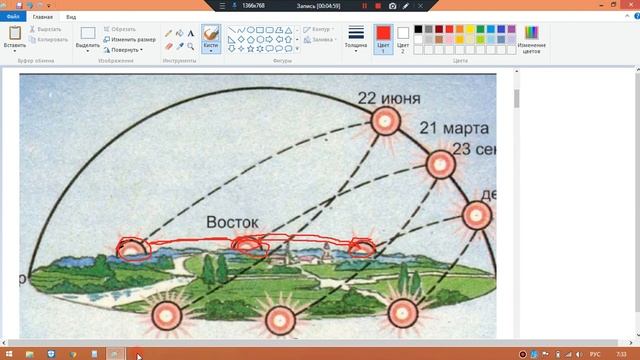The image size is (640, 360).
Task: Collapse the ribbon with the chevron
Action: [627, 16]
